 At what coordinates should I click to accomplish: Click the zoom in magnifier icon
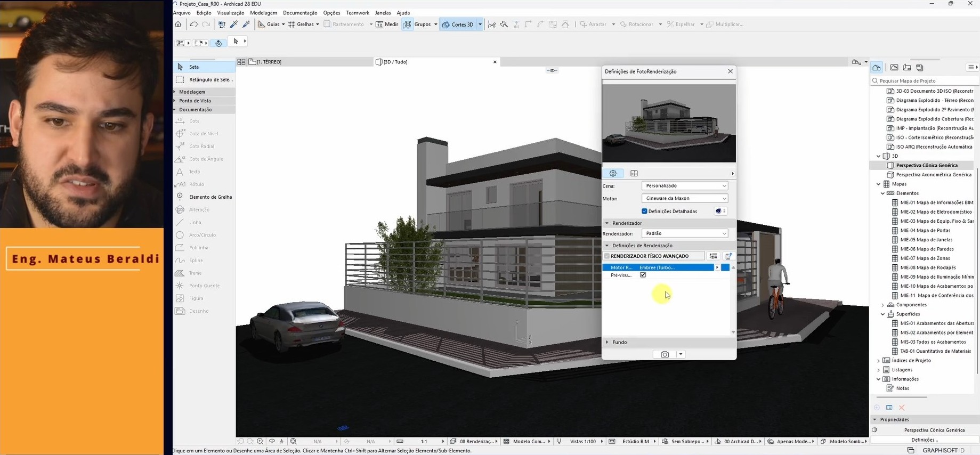click(260, 441)
